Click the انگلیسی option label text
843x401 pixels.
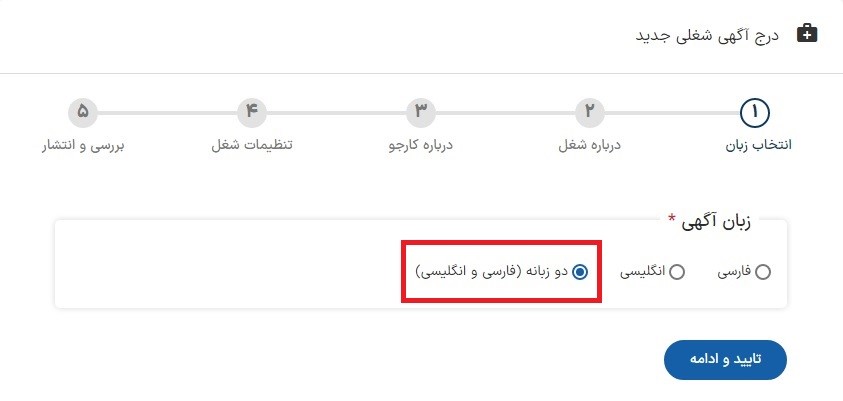coord(643,273)
